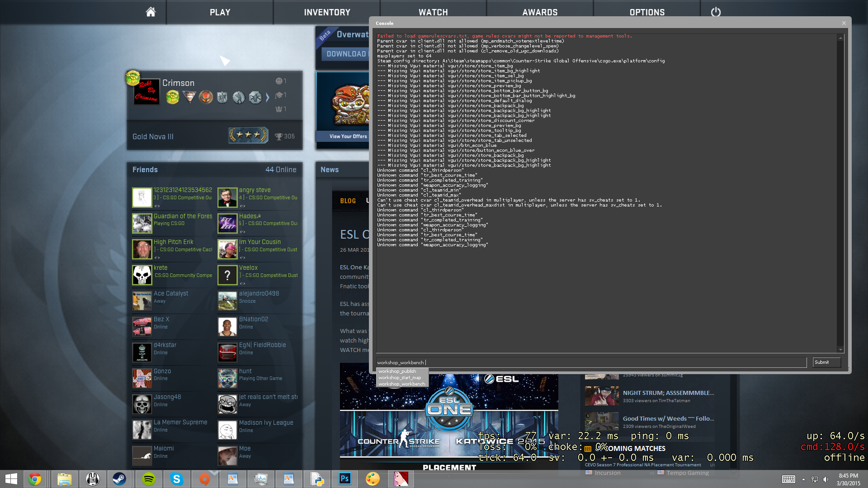Open Steam from the Windows taskbar
868x488 pixels.
coord(120,479)
